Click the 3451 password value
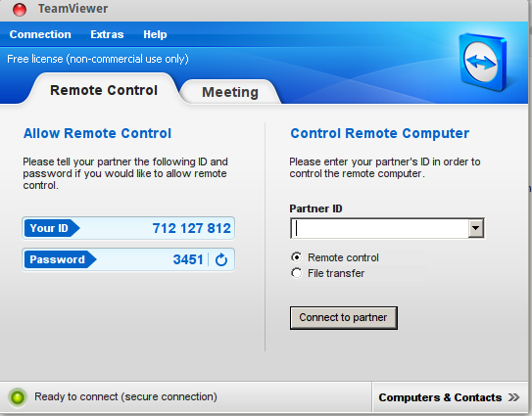This screenshot has width=532, height=416. click(x=188, y=259)
